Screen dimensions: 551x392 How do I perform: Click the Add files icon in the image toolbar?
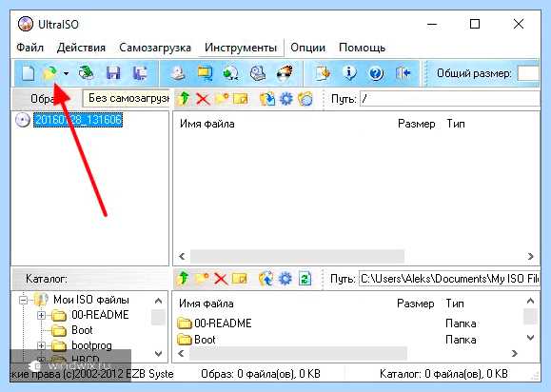click(267, 99)
